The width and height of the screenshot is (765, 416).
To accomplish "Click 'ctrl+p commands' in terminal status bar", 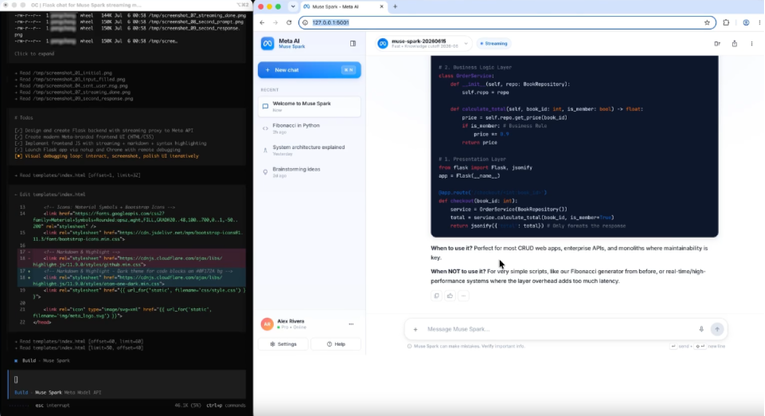I will coord(226,405).
